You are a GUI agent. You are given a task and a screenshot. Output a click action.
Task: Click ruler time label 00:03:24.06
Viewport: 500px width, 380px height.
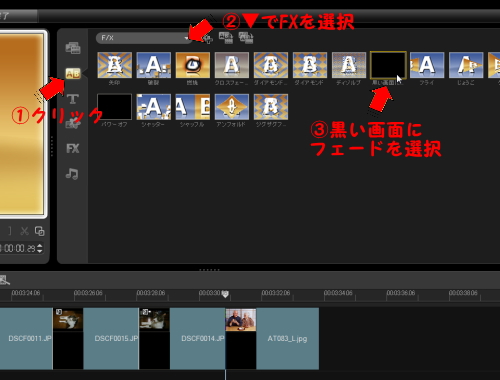coord(26,293)
